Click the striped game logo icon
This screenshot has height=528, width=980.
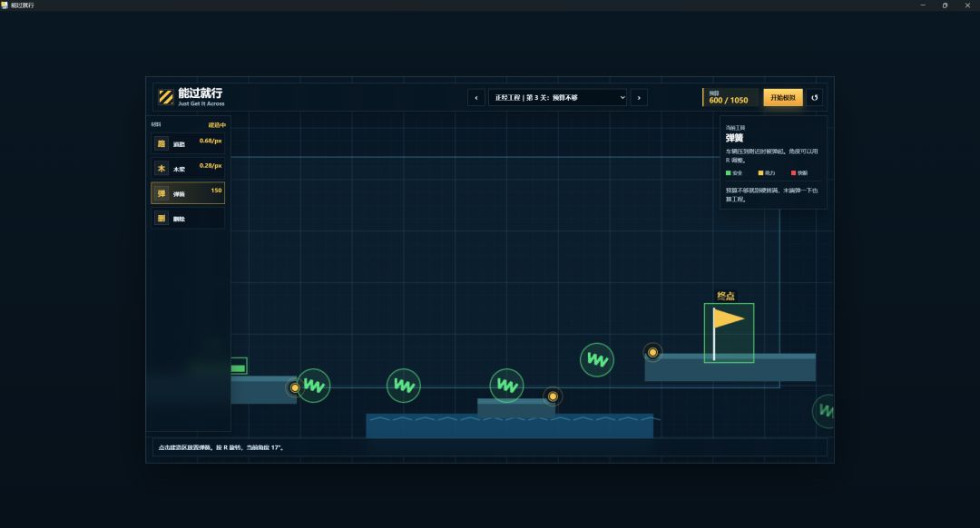coord(166,97)
